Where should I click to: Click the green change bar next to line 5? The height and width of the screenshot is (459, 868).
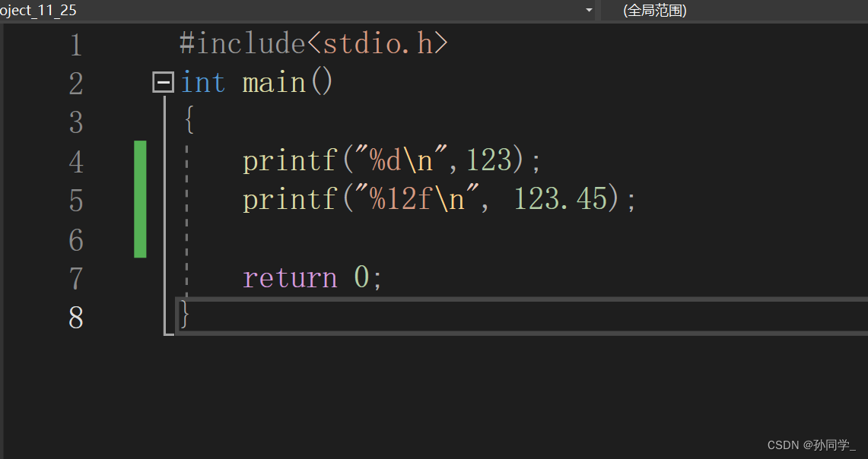pos(140,199)
